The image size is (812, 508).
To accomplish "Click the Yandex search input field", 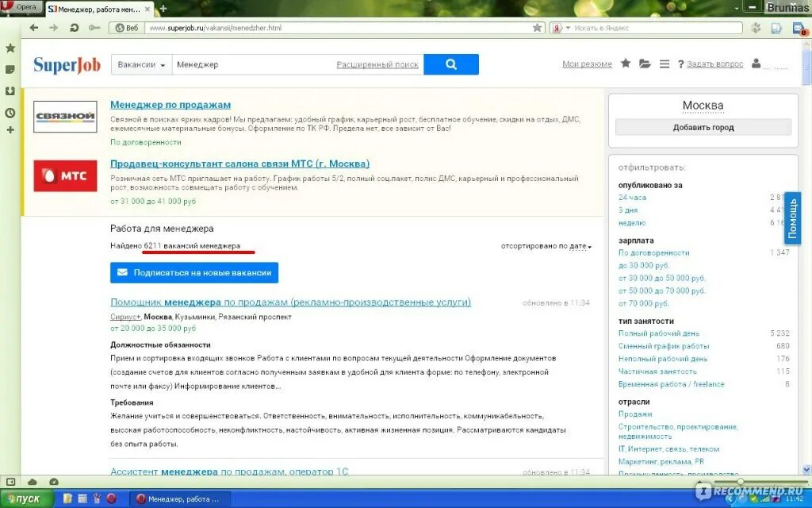I will tap(657, 28).
